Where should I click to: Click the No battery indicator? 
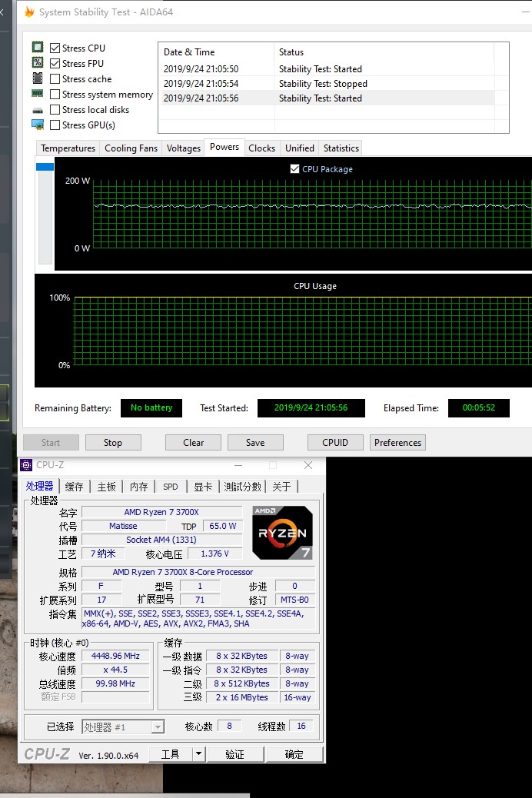click(x=151, y=407)
